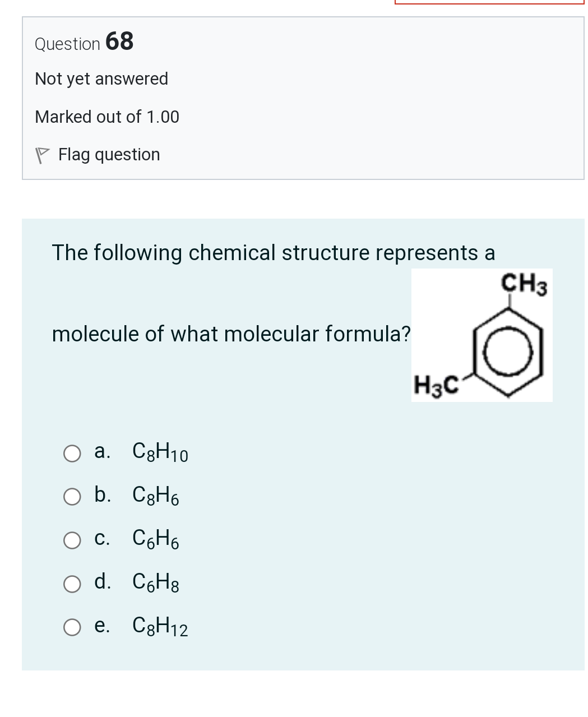588x717 pixels.
Task: Click the C6H8 answer label
Action: pyautogui.click(x=156, y=583)
